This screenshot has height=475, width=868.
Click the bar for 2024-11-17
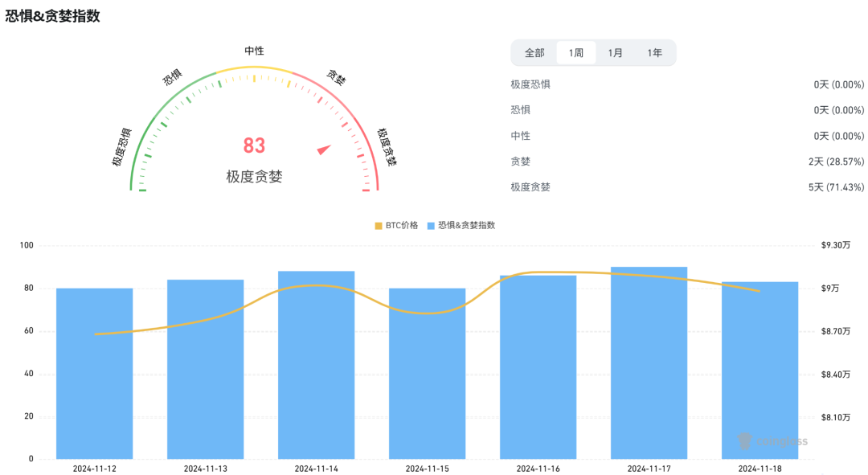tap(649, 362)
